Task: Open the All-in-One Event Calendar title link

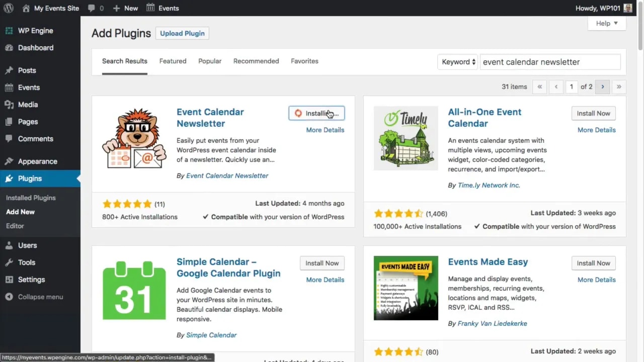Action: pos(485,118)
